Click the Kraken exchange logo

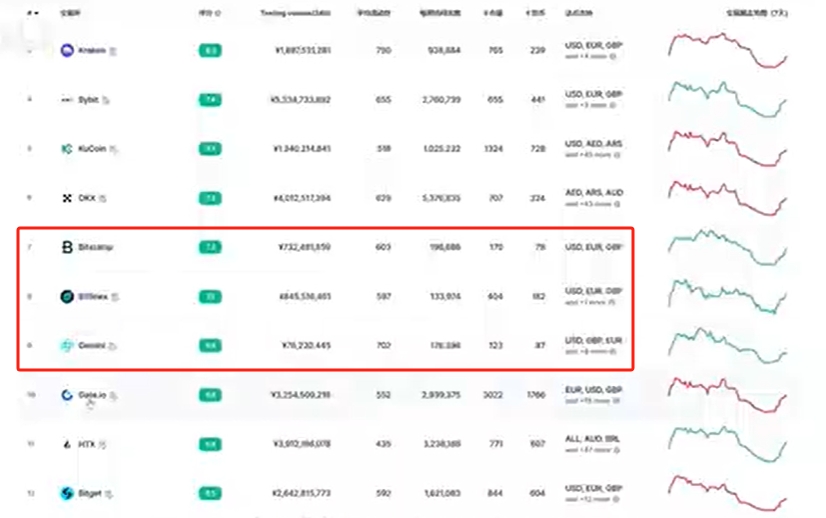coord(67,51)
